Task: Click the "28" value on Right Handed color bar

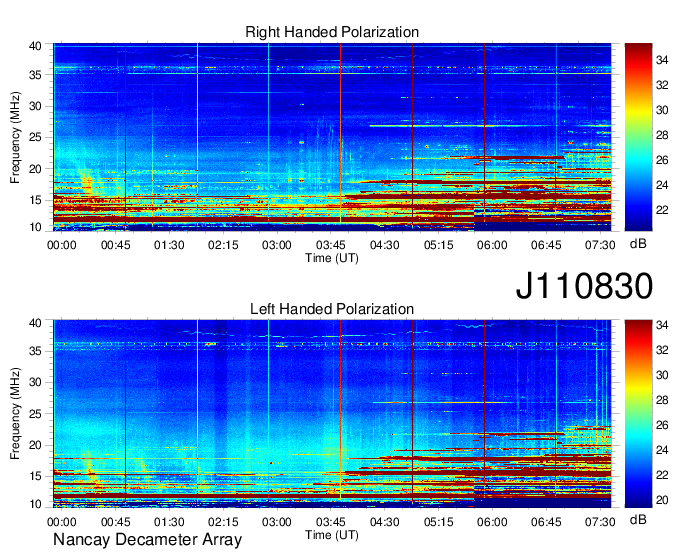Action: (662, 135)
